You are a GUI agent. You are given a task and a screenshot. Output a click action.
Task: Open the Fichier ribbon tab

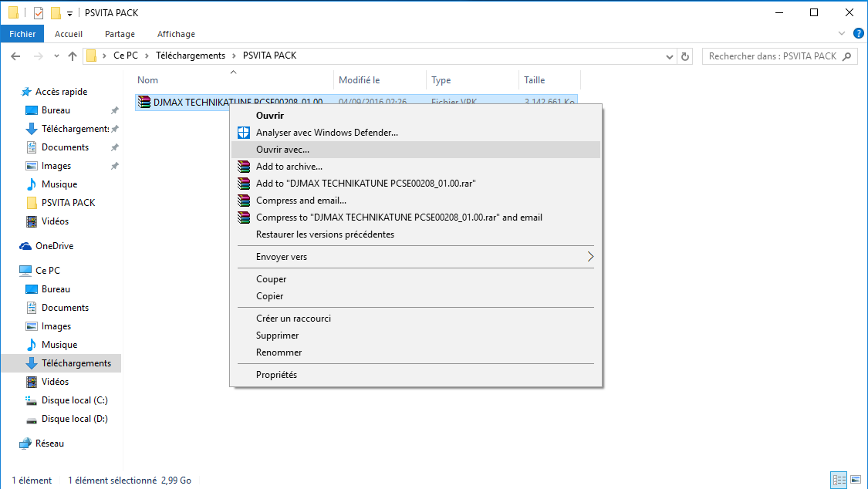[x=22, y=34]
